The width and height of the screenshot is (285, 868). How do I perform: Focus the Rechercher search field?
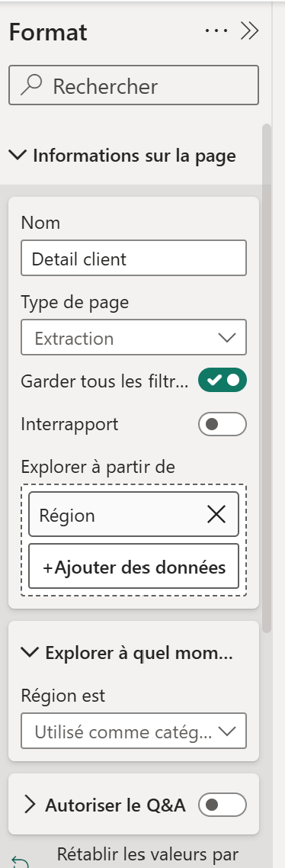click(x=134, y=85)
